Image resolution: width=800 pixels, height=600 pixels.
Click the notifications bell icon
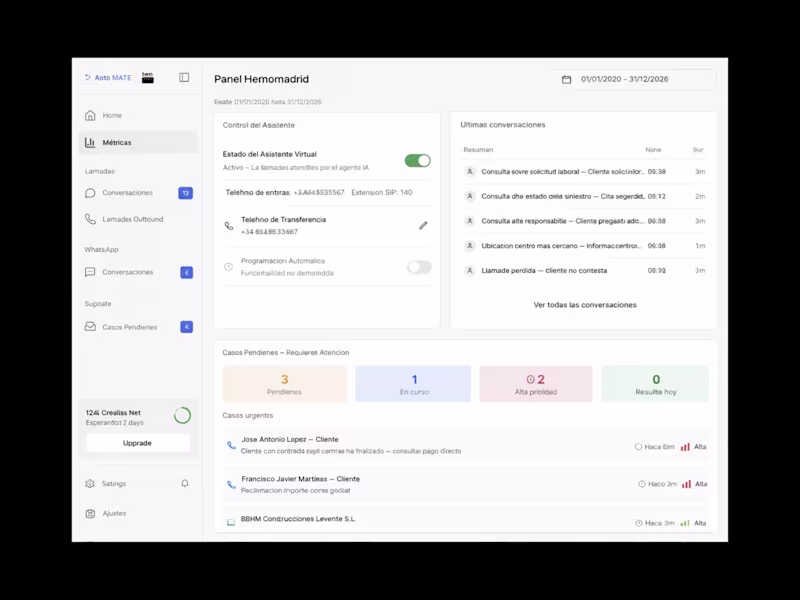click(x=185, y=483)
